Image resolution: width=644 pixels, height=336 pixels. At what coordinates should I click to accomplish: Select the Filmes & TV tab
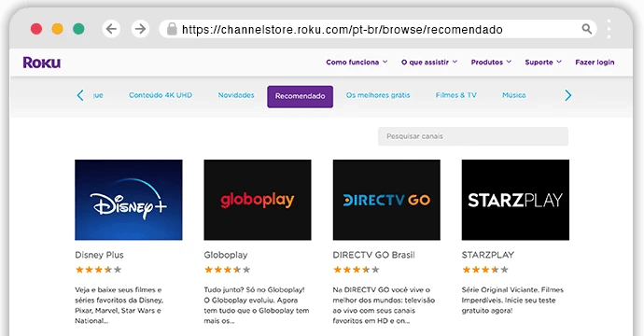455,95
